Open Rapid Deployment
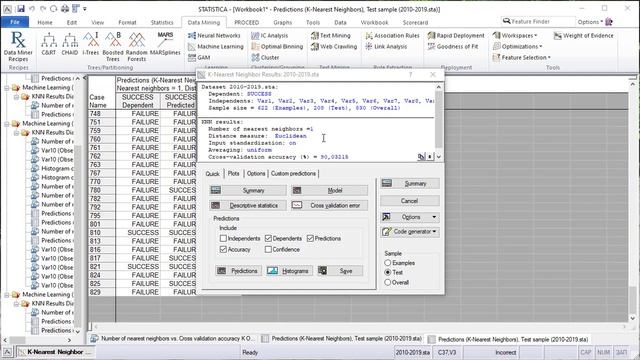Screen dimensions: 640x360 456,36
